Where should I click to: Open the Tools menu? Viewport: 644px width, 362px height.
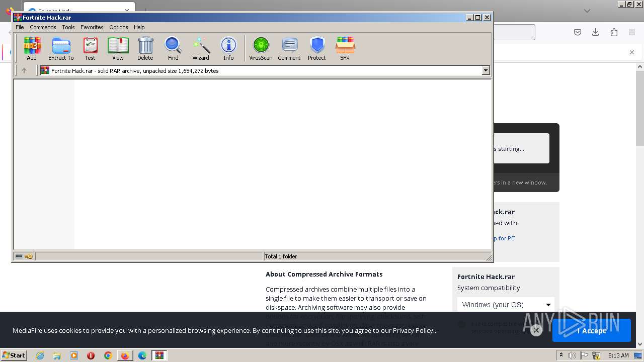[x=68, y=27]
